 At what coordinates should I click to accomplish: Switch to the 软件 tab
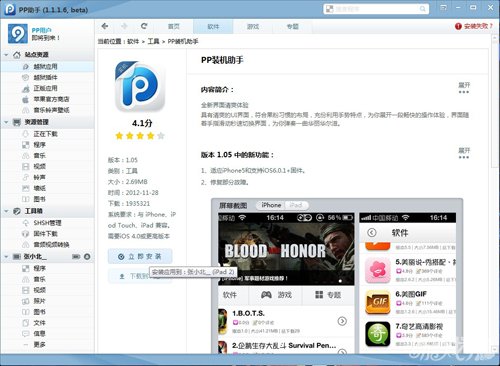click(x=213, y=26)
